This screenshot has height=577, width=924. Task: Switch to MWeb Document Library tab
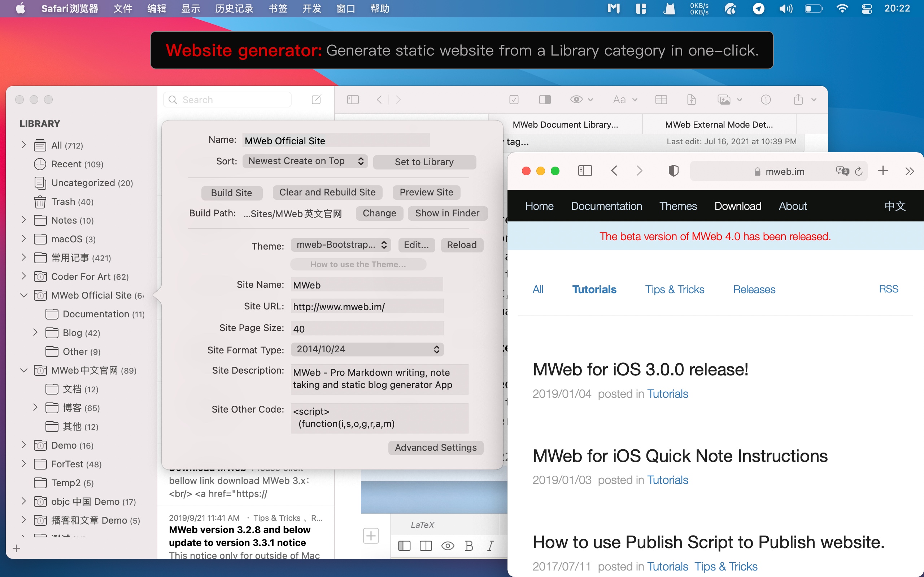(565, 124)
